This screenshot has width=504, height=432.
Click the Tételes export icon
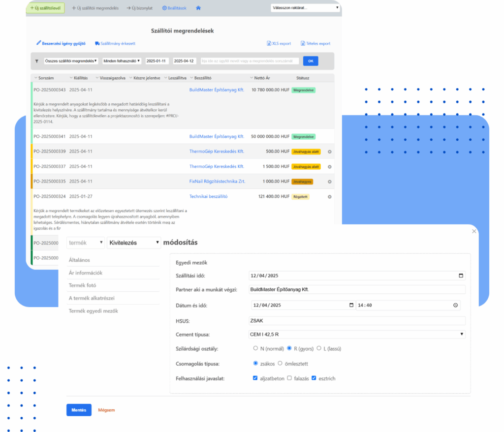tap(303, 43)
